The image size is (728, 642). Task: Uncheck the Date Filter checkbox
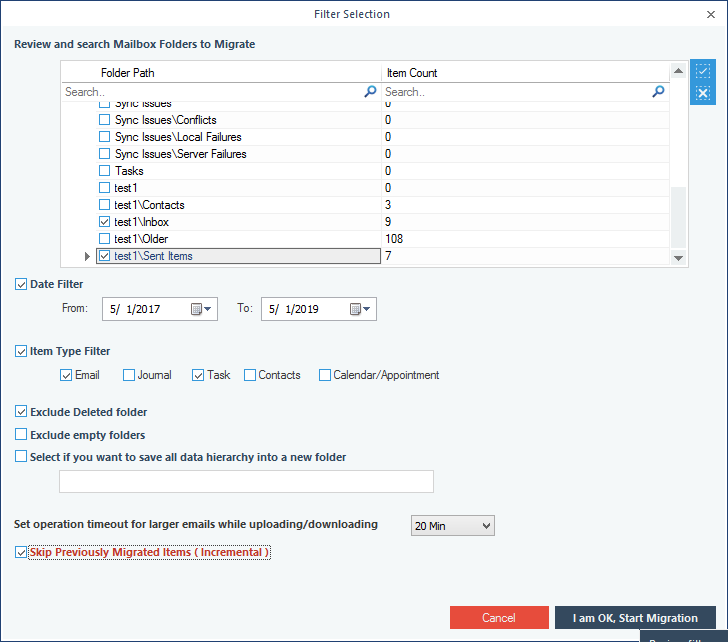22,285
